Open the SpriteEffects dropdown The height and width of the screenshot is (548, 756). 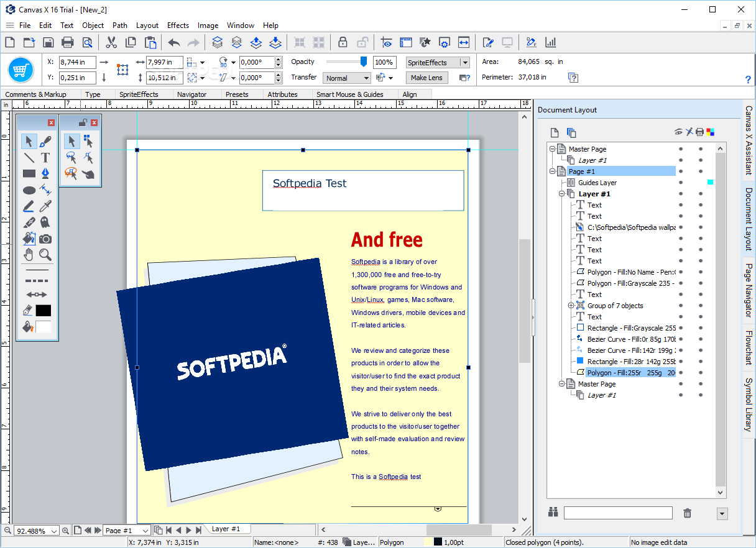coord(438,62)
